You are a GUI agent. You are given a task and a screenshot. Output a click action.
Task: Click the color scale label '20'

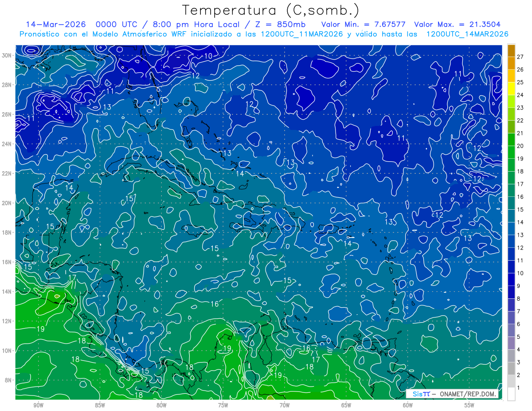pyautogui.click(x=520, y=146)
